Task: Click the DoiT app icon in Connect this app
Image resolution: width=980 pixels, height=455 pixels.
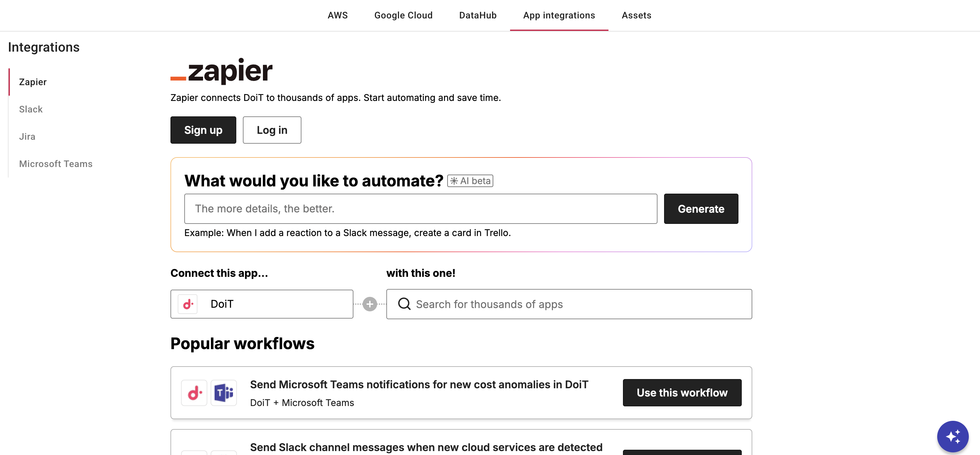Action: point(188,304)
